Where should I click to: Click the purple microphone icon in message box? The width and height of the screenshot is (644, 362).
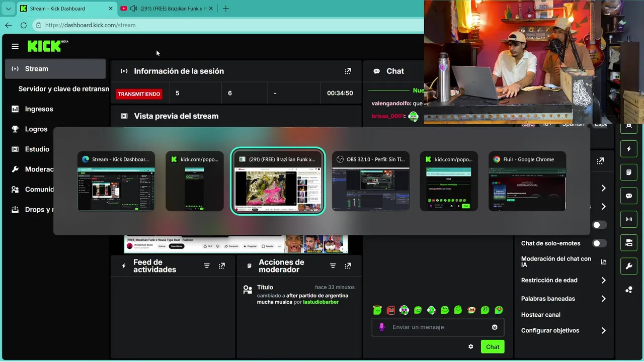382,327
